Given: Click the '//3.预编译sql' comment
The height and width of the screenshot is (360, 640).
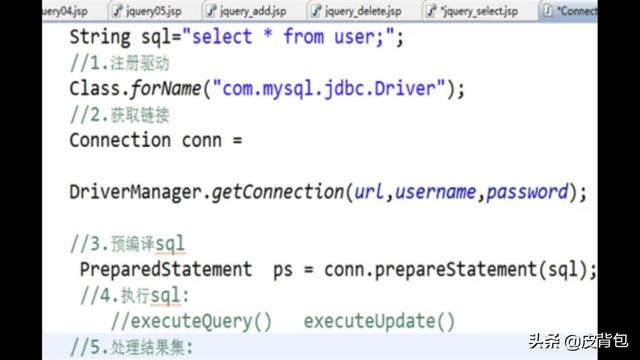Looking at the screenshot, I should click(x=127, y=244).
